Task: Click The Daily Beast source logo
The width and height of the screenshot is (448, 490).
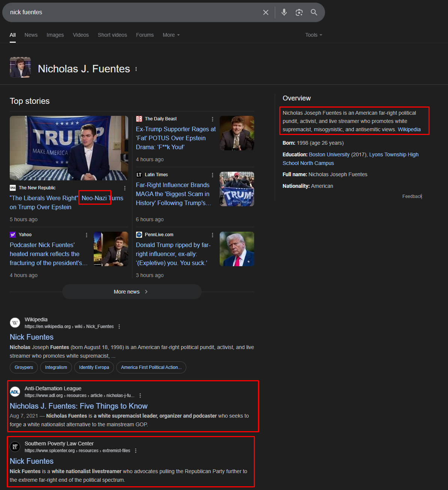Action: (x=139, y=119)
